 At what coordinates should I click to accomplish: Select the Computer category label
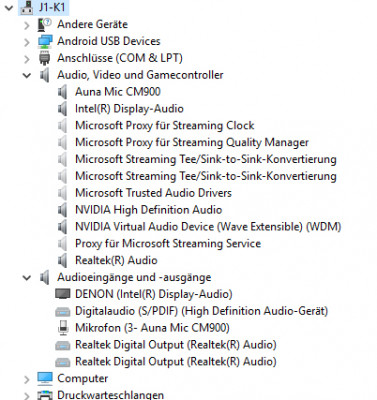pyautogui.click(x=82, y=378)
